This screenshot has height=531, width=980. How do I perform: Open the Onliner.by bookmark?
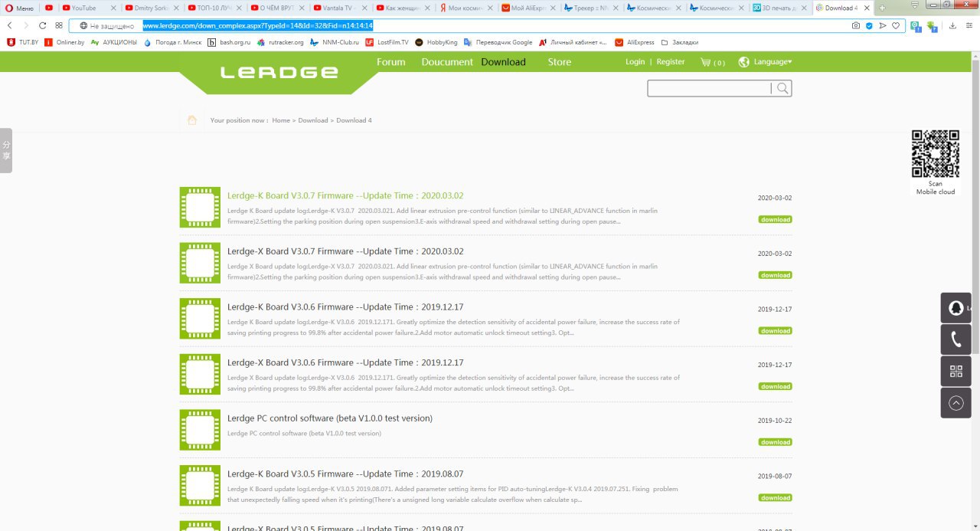tap(64, 42)
